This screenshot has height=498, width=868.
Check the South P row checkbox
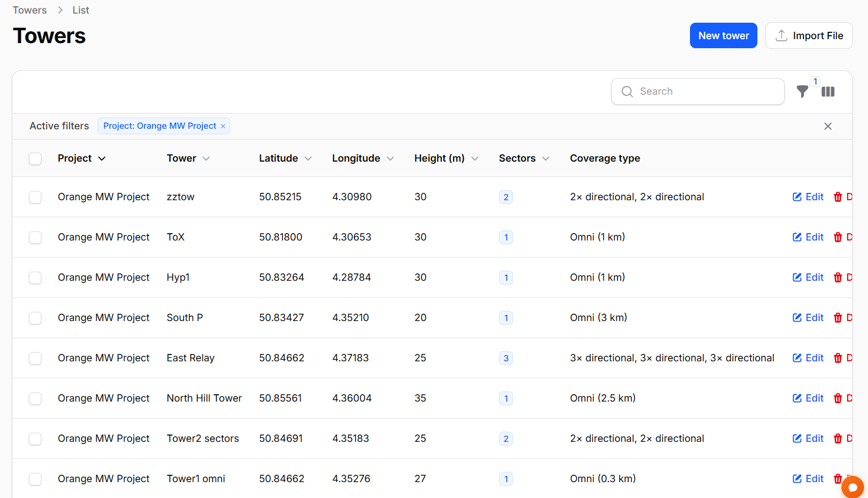click(35, 318)
